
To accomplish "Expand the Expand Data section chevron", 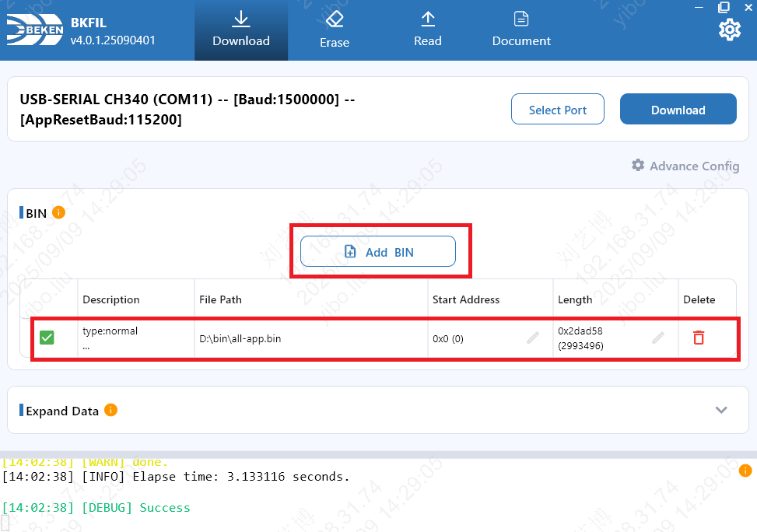I will [x=721, y=410].
